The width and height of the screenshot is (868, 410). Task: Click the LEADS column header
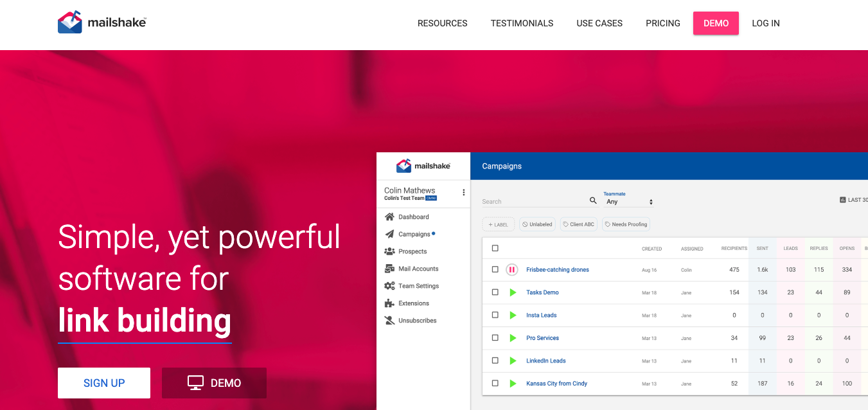(x=790, y=249)
